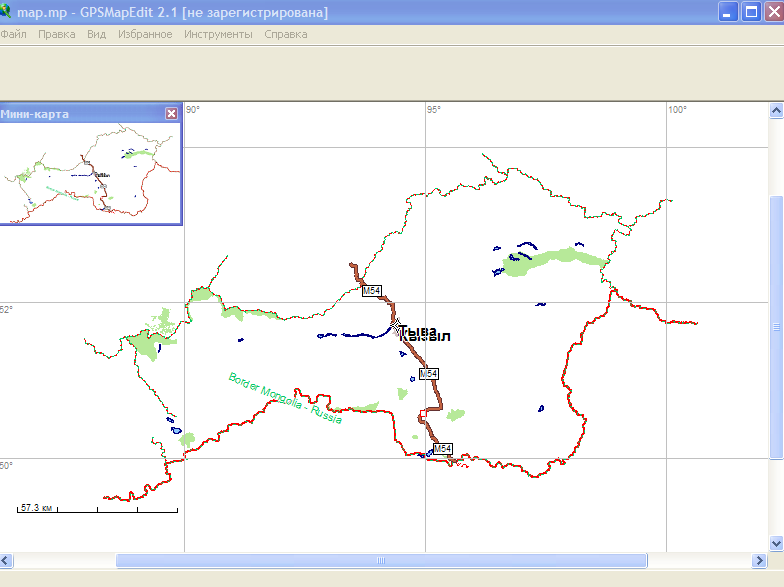The height and width of the screenshot is (587, 784).
Task: Open the Правка menu
Action: [56, 34]
